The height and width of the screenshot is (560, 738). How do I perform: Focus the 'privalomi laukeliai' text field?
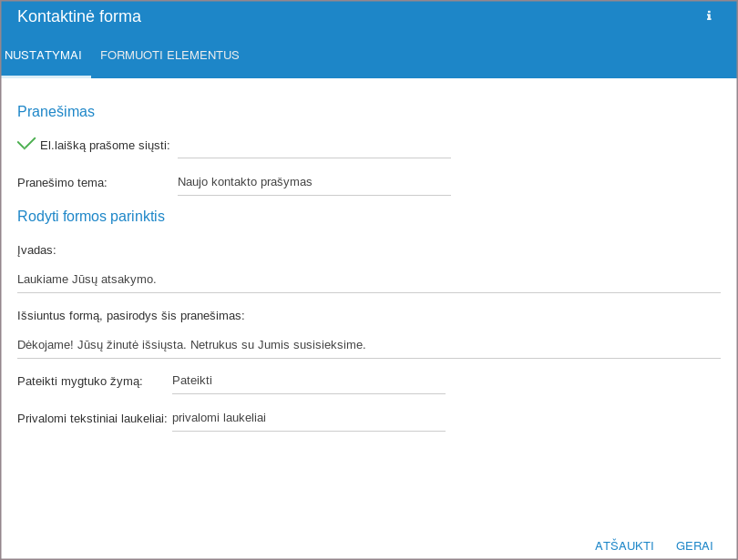(x=308, y=418)
